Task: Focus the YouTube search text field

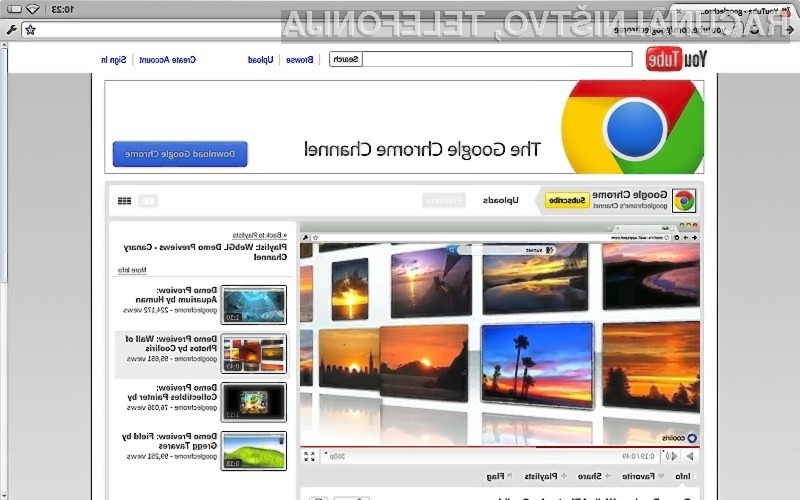Action: 497,59
